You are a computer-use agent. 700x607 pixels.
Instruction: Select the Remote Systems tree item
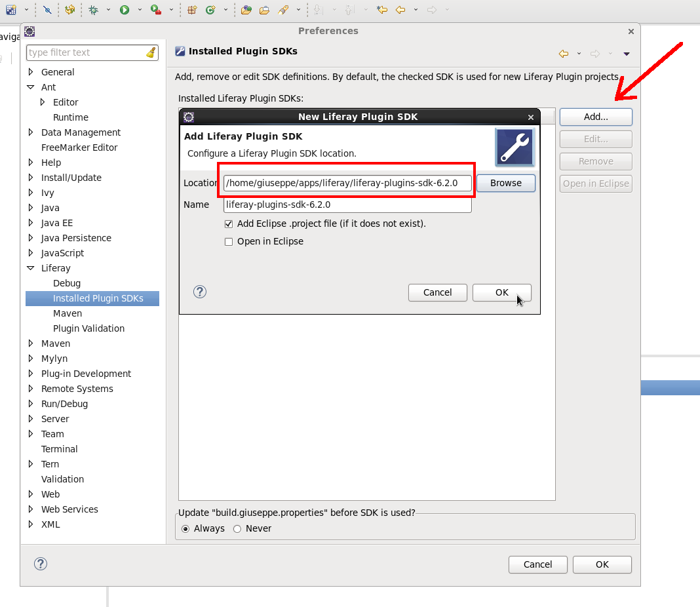pos(77,389)
